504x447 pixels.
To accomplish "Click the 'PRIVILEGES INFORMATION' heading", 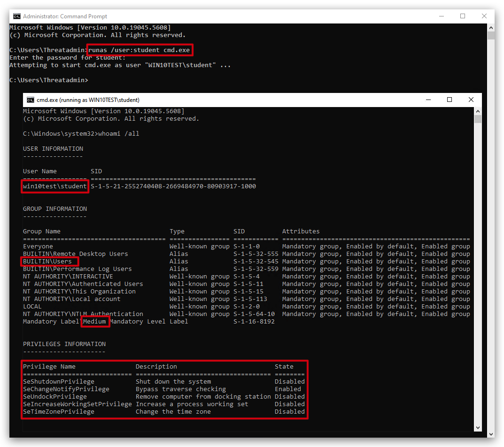I will (64, 344).
